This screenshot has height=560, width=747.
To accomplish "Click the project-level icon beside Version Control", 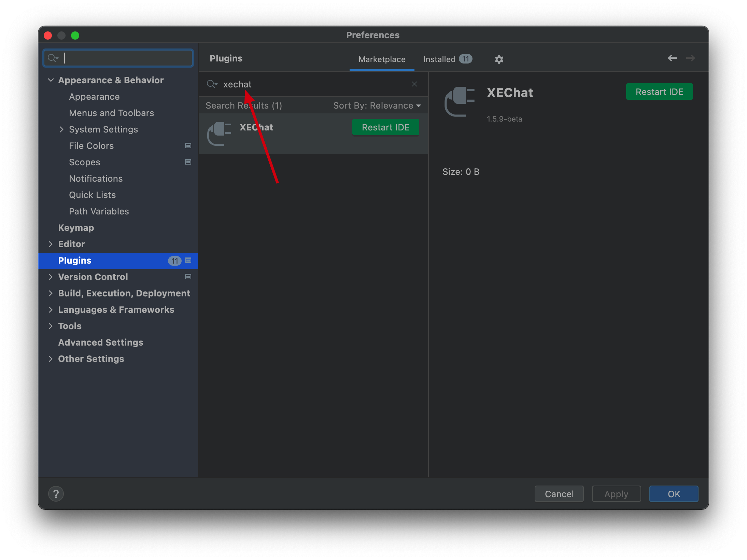I will 188,277.
